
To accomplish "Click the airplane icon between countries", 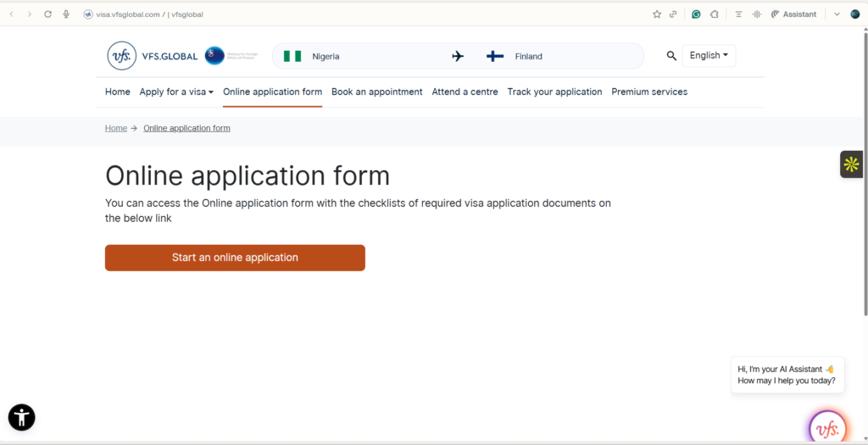I will (458, 56).
